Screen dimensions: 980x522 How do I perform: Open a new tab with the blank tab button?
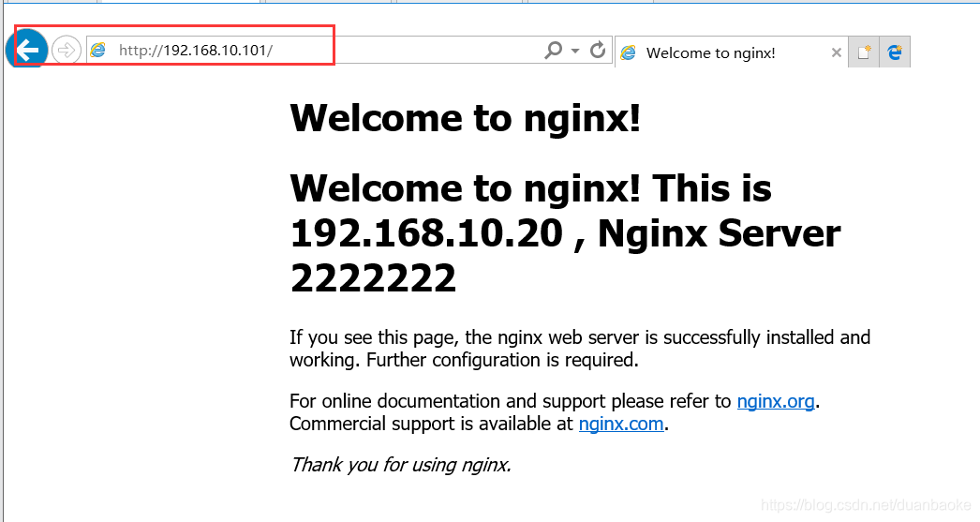coord(865,52)
